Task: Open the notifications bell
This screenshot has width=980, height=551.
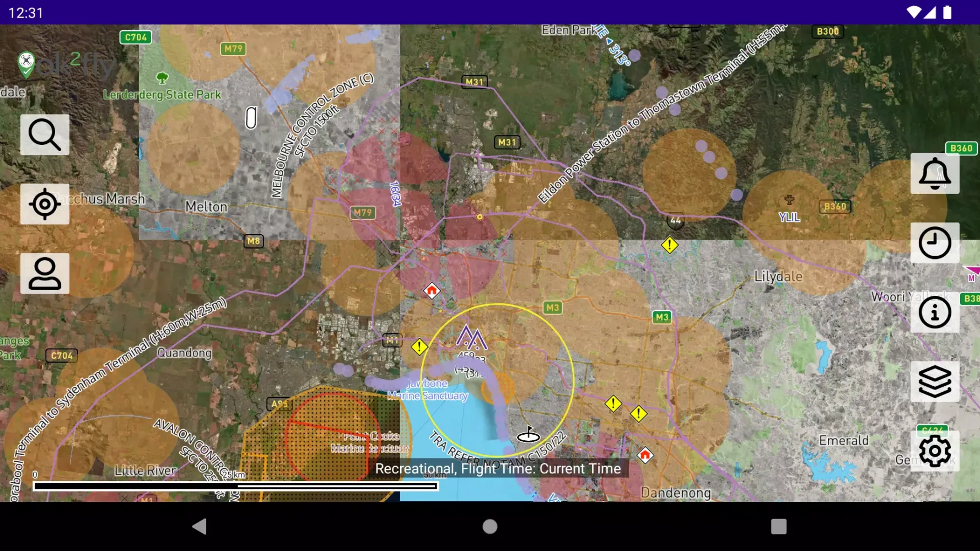Action: point(935,173)
